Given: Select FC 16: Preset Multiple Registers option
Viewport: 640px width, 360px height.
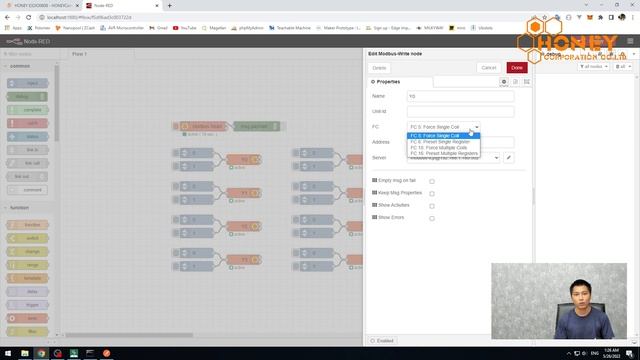Looking at the screenshot, I should click(443, 153).
